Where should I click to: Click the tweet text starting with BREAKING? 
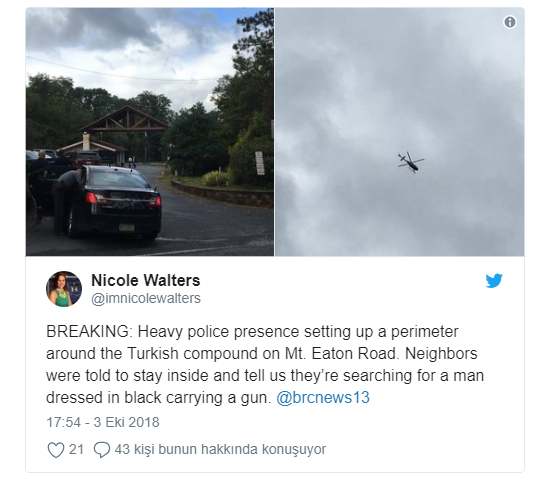point(265,365)
